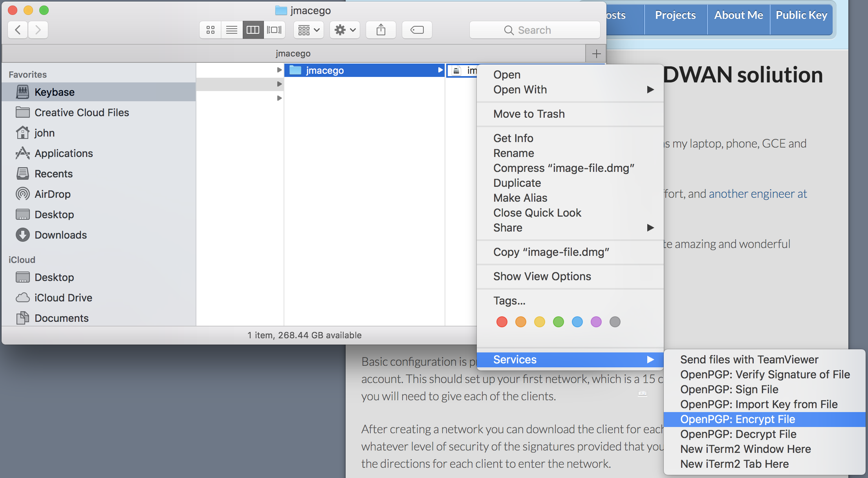This screenshot has width=868, height=478.
Task: Open Tags... menu item
Action: point(570,301)
